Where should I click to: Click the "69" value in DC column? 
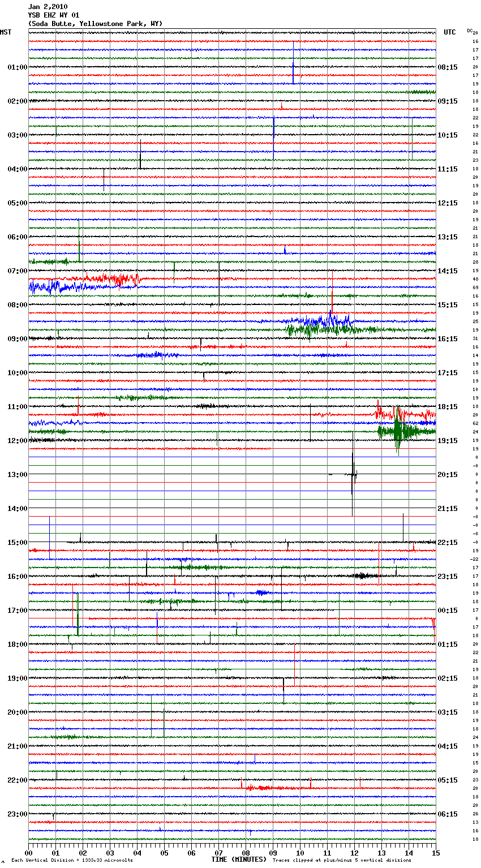tap(476, 287)
